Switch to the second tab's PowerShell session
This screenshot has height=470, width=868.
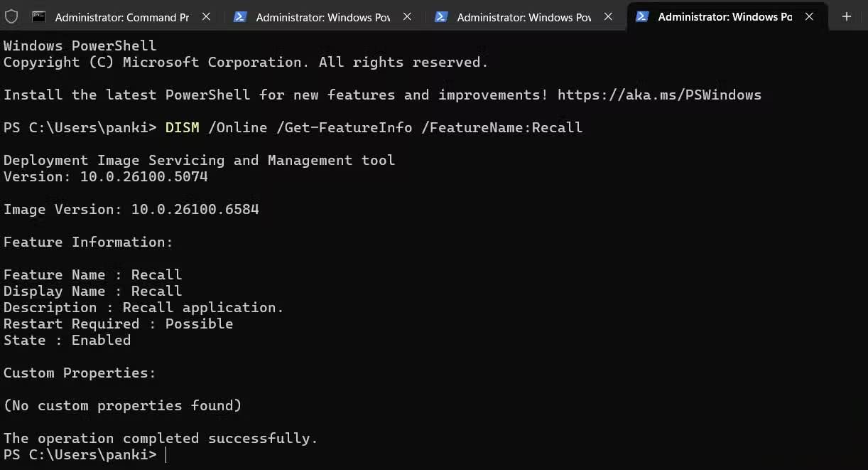(322, 17)
